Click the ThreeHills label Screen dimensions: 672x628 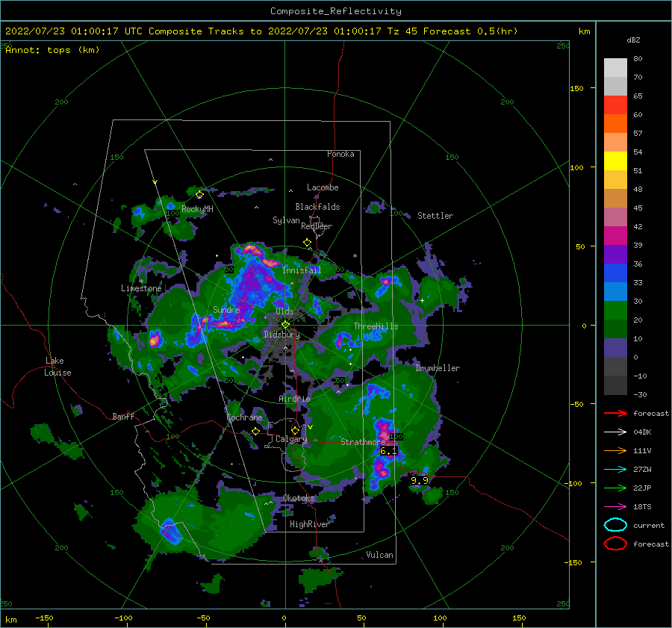(376, 326)
